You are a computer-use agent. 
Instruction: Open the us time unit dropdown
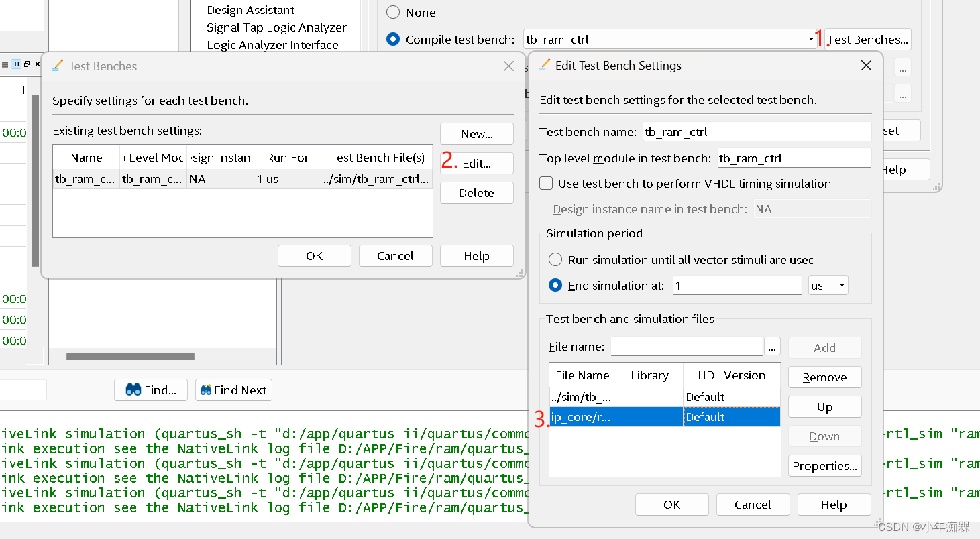click(828, 286)
